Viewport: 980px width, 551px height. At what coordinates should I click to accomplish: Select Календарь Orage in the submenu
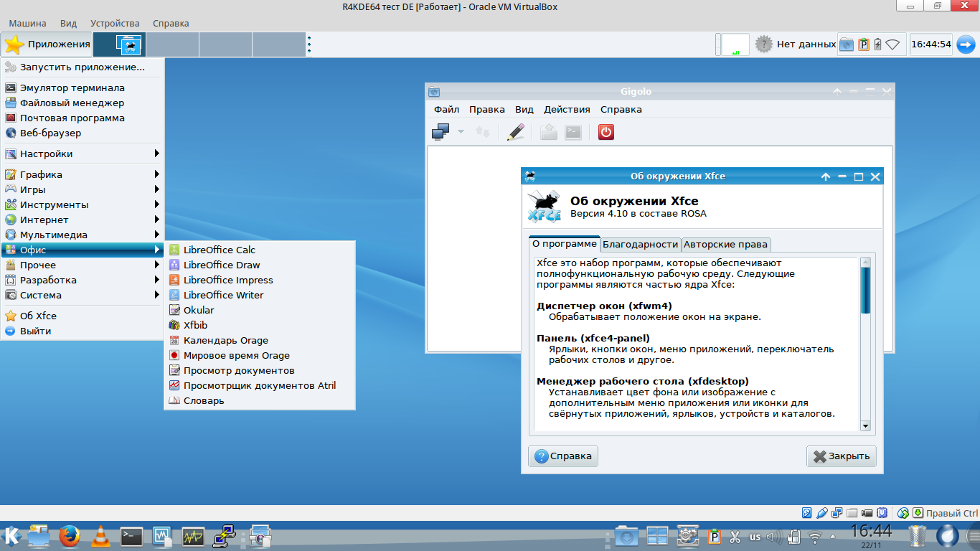[x=260, y=340]
